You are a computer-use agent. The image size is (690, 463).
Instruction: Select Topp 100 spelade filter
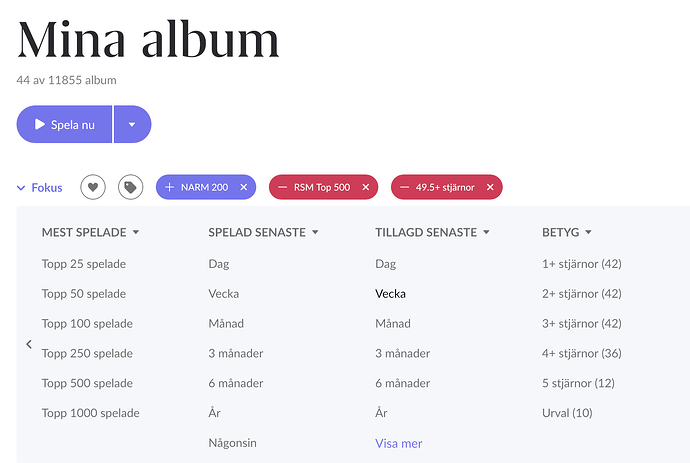87,324
